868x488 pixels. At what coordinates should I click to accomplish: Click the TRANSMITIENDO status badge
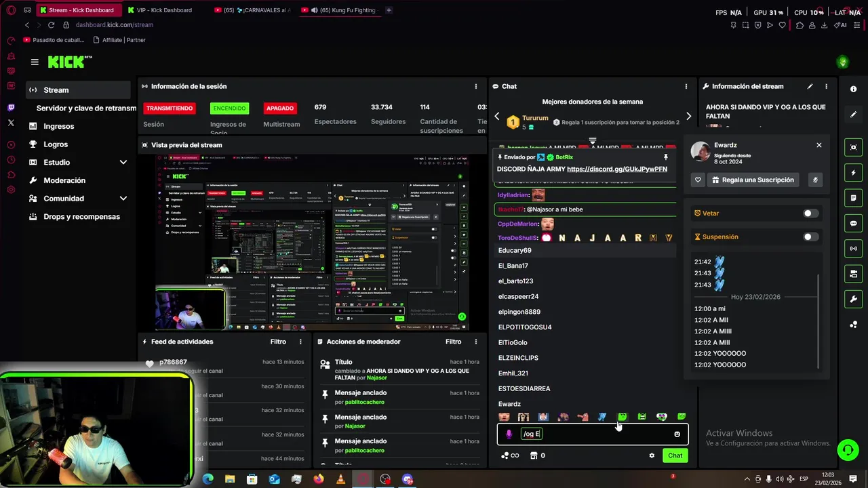click(170, 108)
